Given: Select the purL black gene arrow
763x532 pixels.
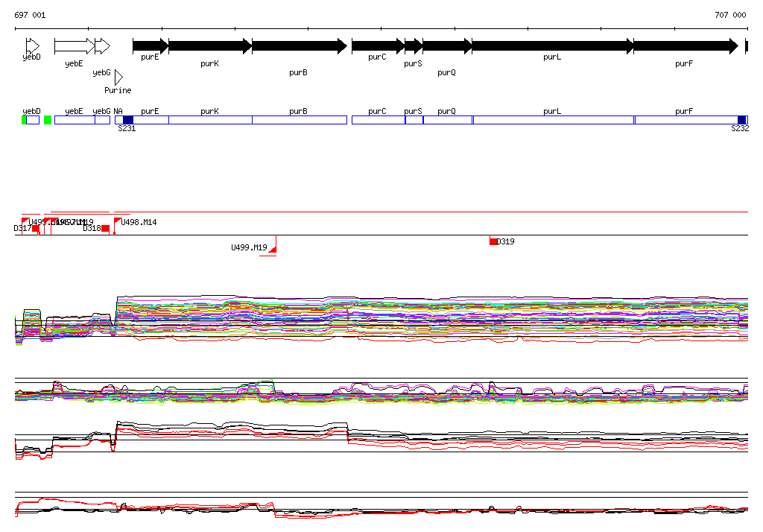Looking at the screenshot, I should [551, 46].
